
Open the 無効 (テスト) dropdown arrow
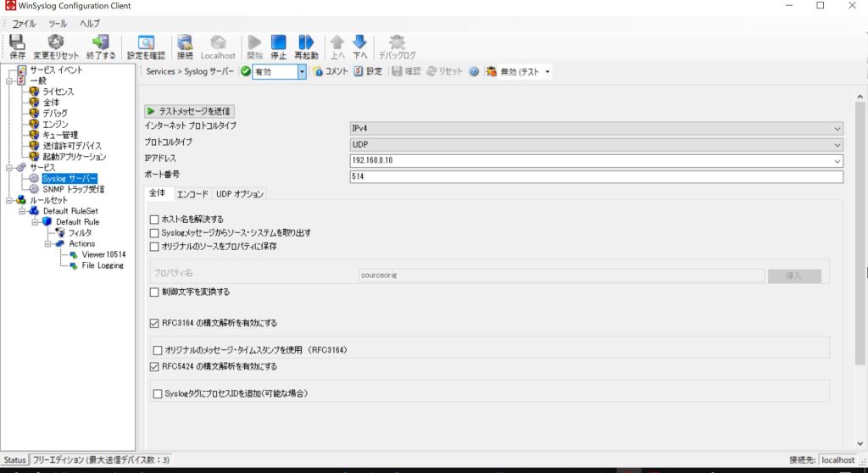(x=548, y=71)
